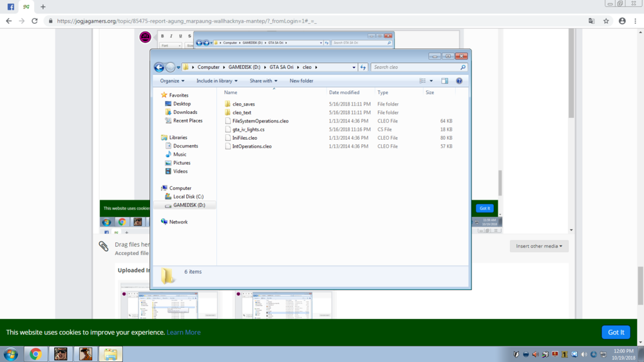Sort by Date modified column
This screenshot has width=644, height=362.
344,93
